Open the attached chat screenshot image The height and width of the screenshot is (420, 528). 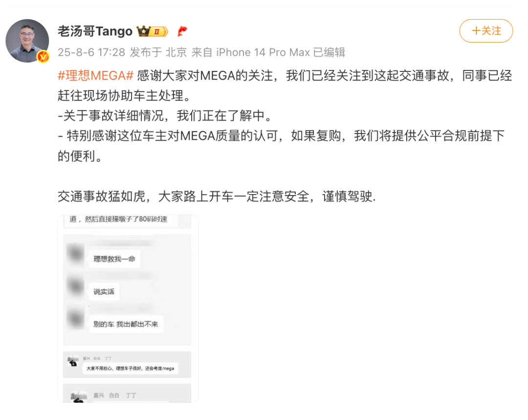(x=128, y=309)
